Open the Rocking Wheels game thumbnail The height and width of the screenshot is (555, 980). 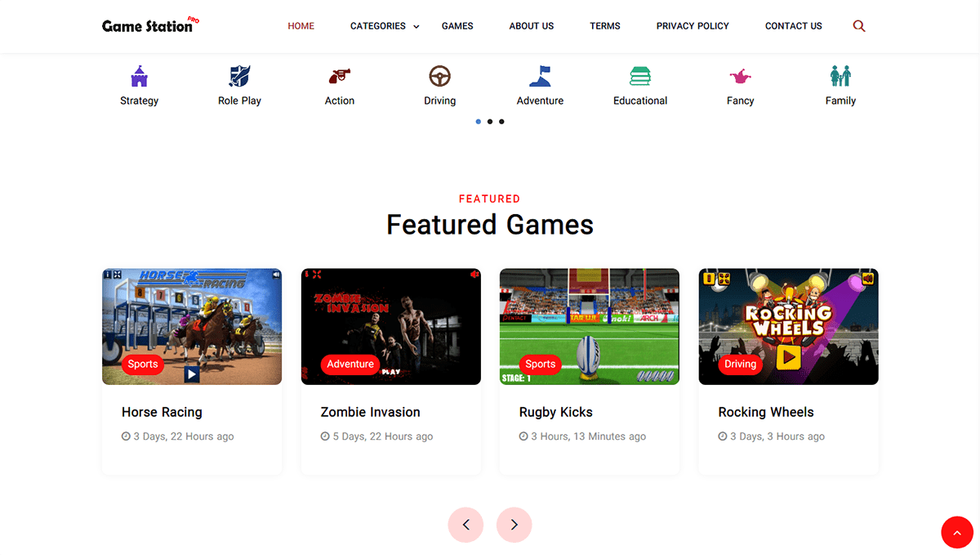coord(789,327)
